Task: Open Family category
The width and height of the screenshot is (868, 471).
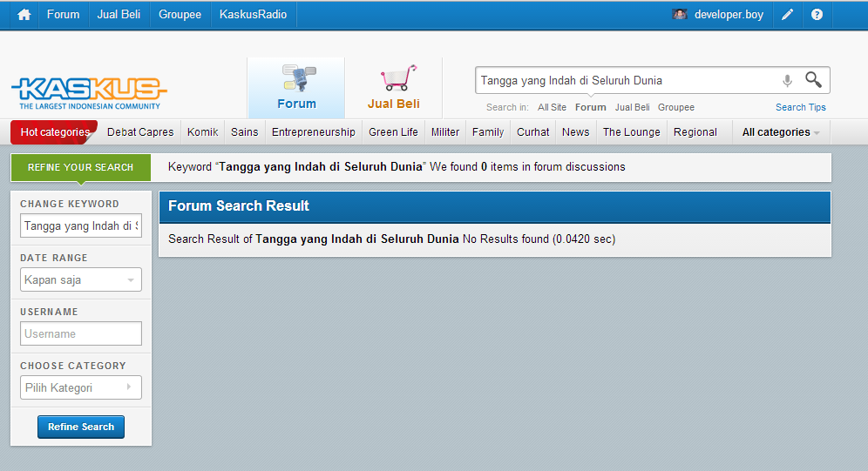Action: (488, 132)
